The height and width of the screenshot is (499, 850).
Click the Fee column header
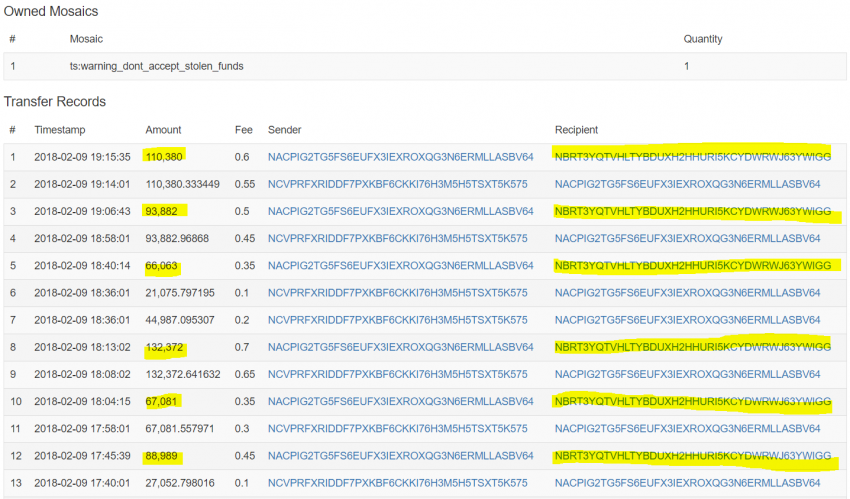pos(243,130)
